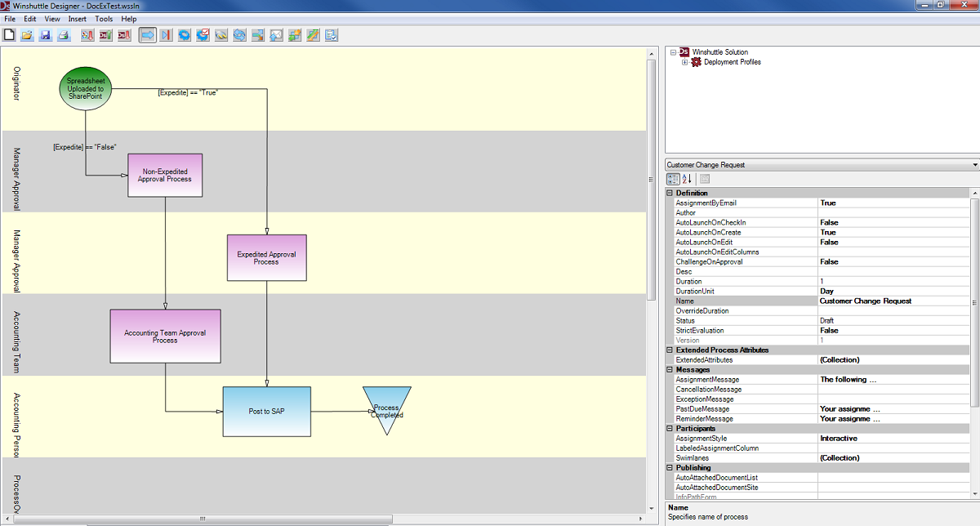Click the AssignmentByEmail value True

click(894, 203)
